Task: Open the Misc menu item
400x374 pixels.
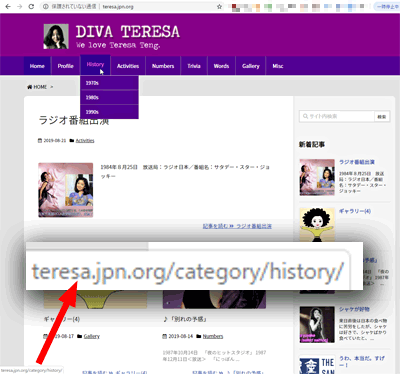Action: 278,66
